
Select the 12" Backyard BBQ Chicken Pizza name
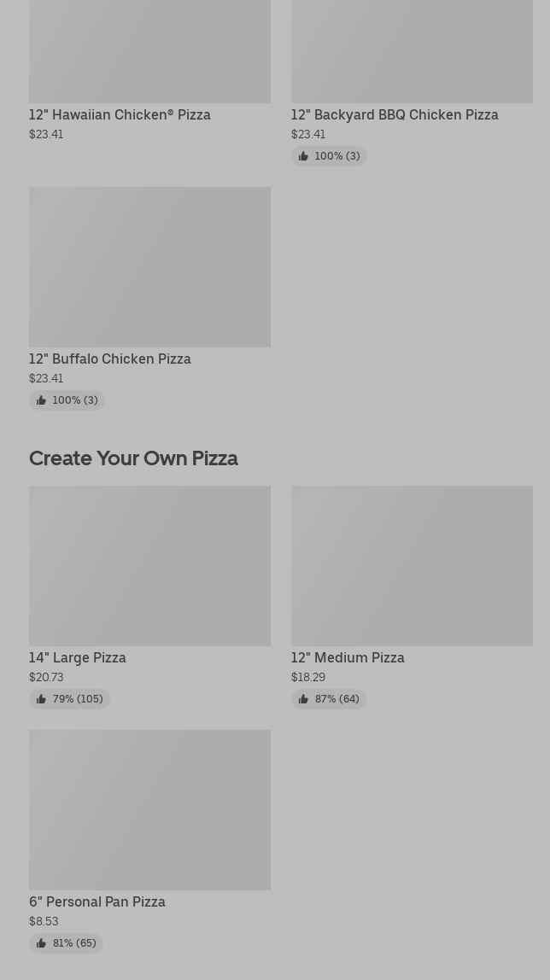pyautogui.click(x=394, y=114)
